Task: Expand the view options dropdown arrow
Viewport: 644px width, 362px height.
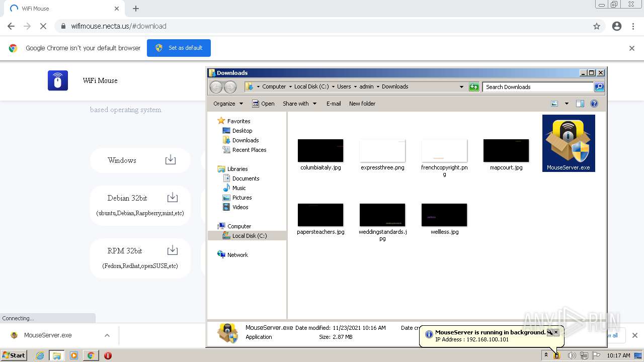Action: click(567, 104)
